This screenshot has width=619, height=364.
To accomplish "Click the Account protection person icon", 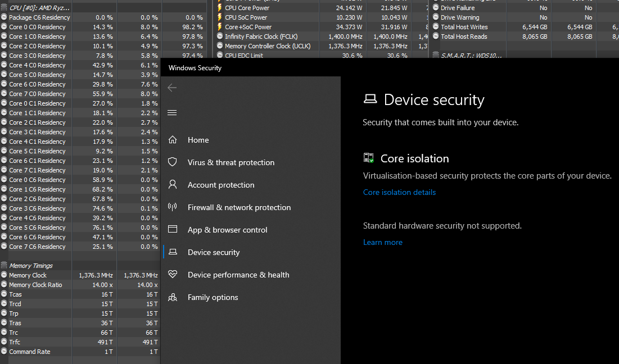I will tap(173, 185).
